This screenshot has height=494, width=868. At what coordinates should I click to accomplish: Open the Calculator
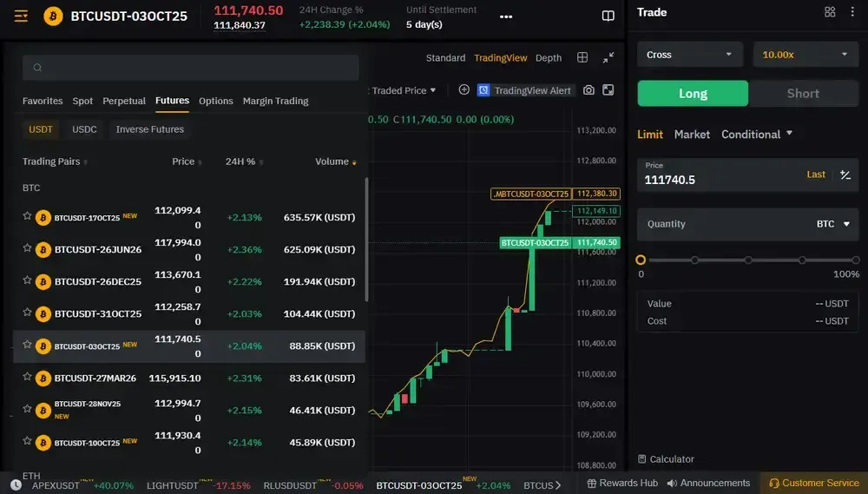pyautogui.click(x=666, y=459)
